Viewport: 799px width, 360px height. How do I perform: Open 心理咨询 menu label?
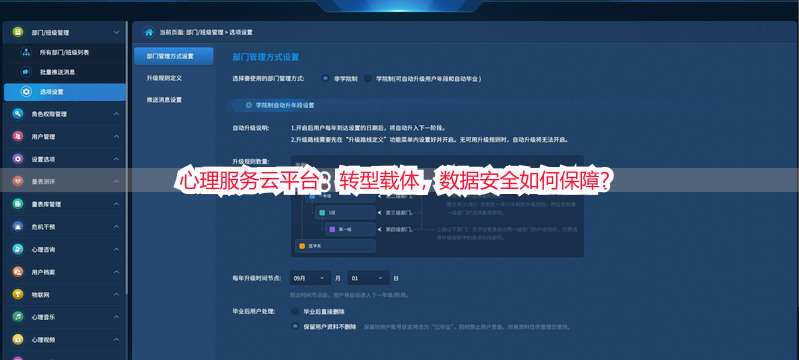pyautogui.click(x=43, y=249)
